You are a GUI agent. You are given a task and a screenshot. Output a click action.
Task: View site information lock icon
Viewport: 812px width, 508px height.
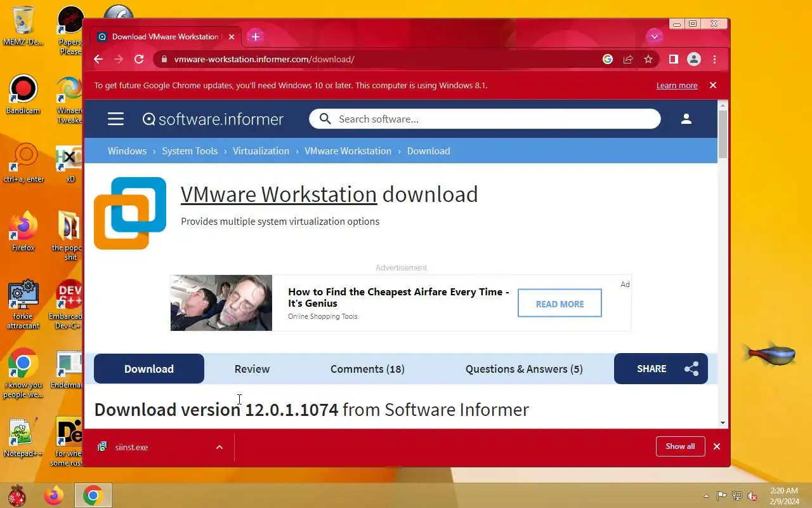tap(164, 59)
